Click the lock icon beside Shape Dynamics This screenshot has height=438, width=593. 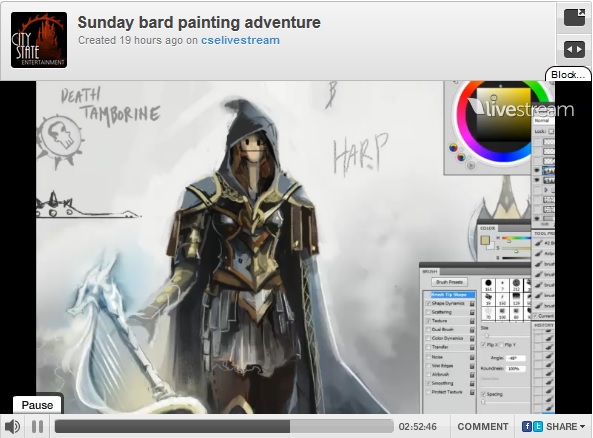click(472, 303)
